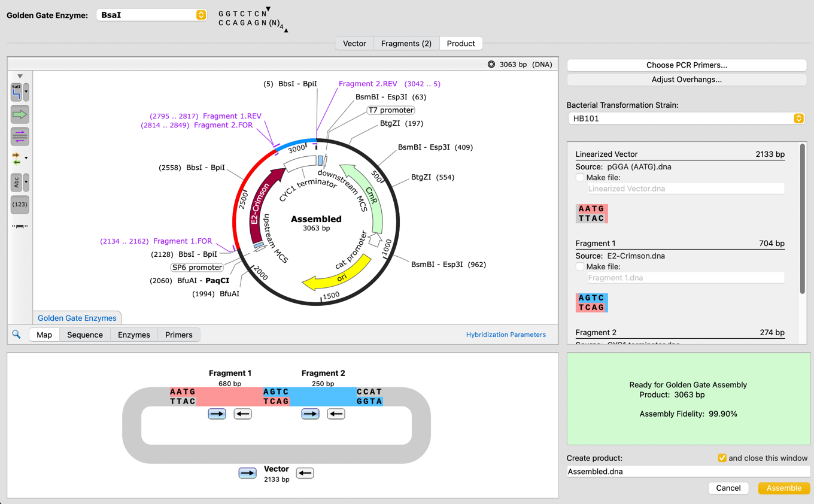Click the CYC1 terminator feature label

(308, 190)
